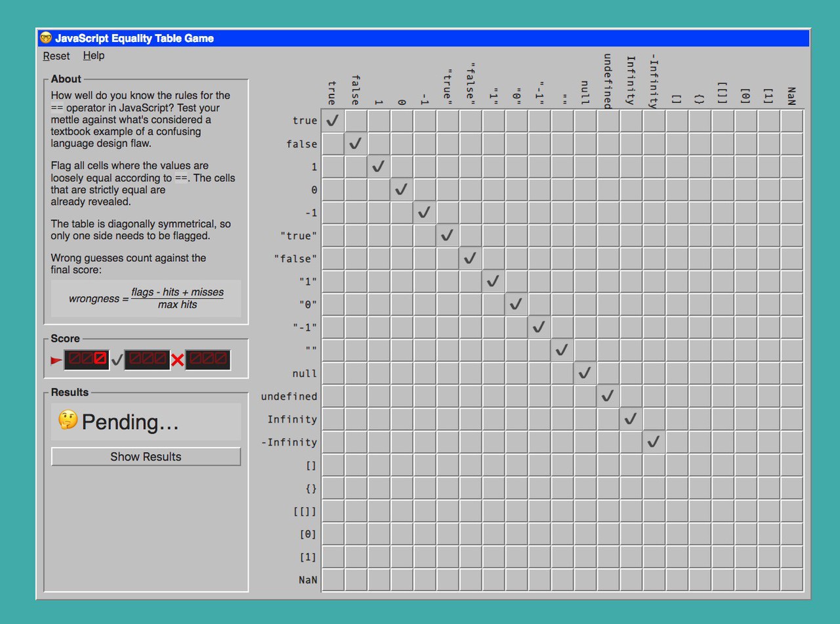Viewport: 840px width, 624px height.
Task: Click the revealed checkmark at false row, false column
Action: pos(356,144)
